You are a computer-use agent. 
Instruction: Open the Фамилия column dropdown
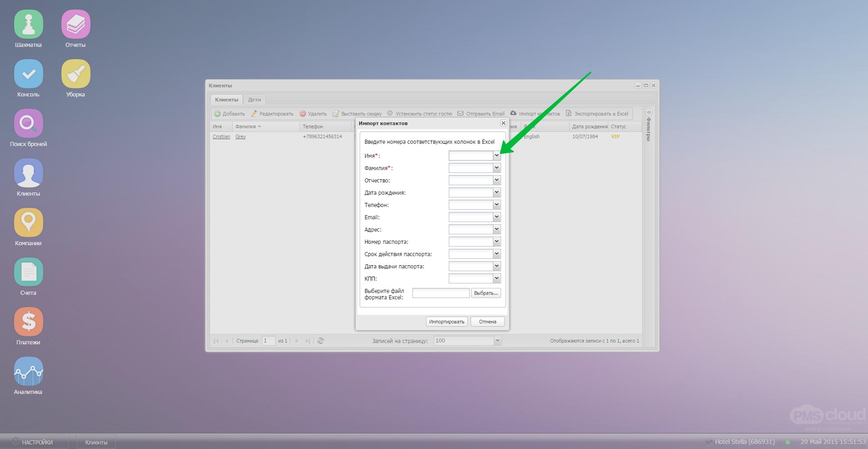pos(497,168)
